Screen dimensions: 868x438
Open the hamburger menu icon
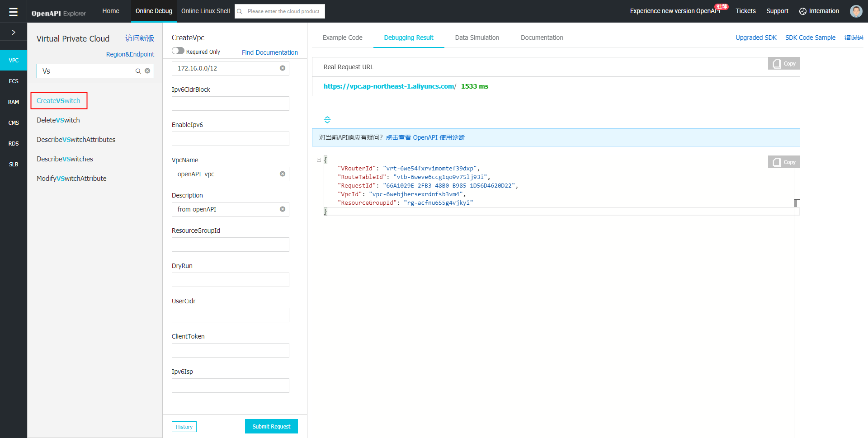tap(13, 11)
